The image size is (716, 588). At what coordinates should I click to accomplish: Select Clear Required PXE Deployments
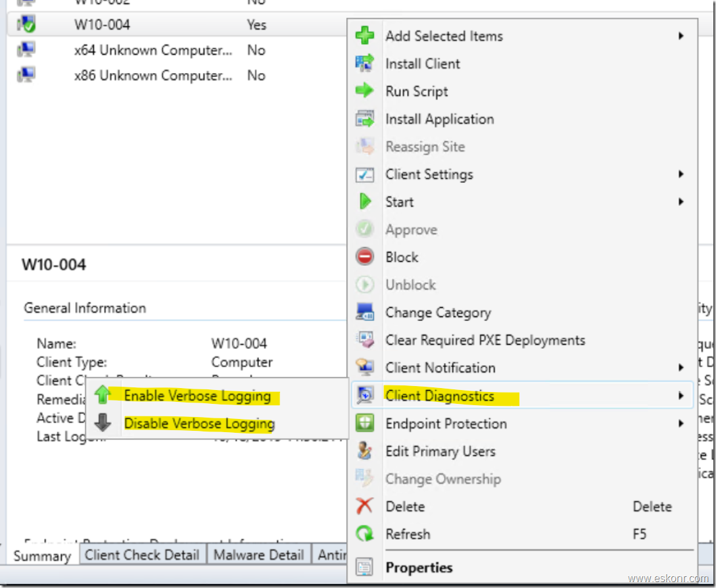485,340
